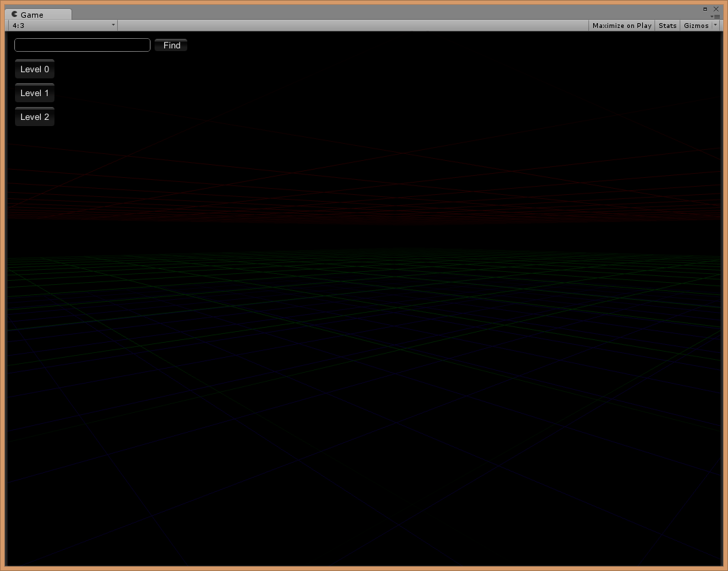728x571 pixels.
Task: Maximize the Game window with the square icon
Action: 705,9
